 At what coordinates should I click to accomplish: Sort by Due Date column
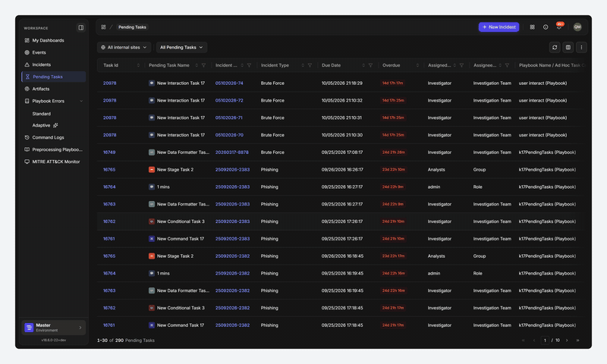(x=363, y=65)
